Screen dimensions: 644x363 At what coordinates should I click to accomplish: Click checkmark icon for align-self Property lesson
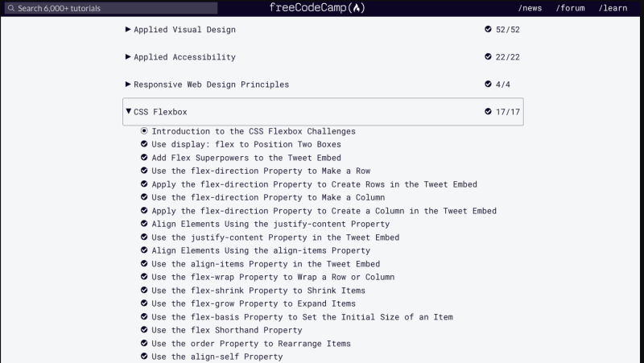tap(144, 357)
